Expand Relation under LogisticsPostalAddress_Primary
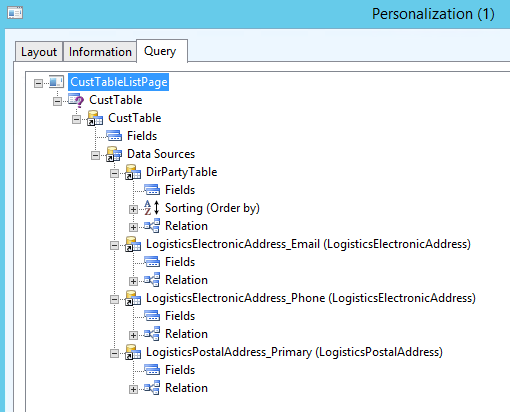 pos(133,389)
